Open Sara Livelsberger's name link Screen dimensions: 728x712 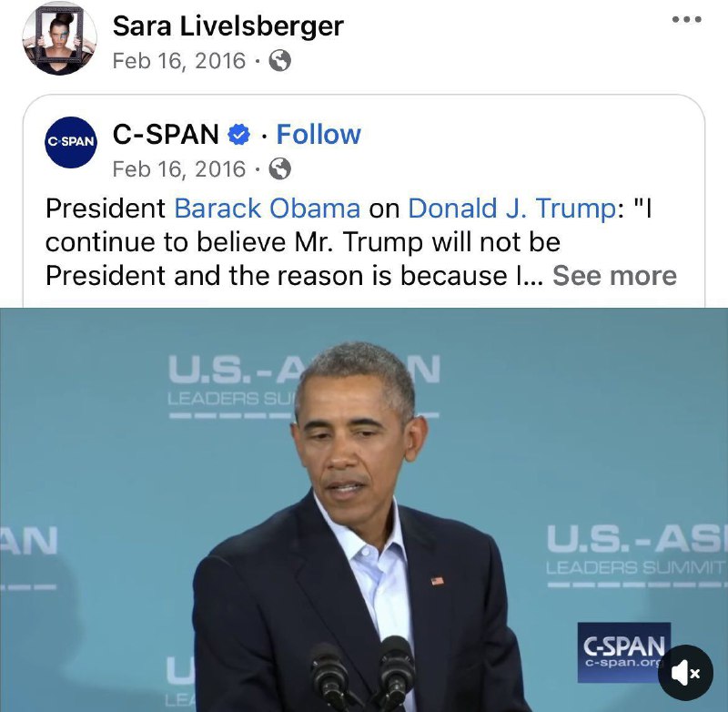tap(228, 26)
